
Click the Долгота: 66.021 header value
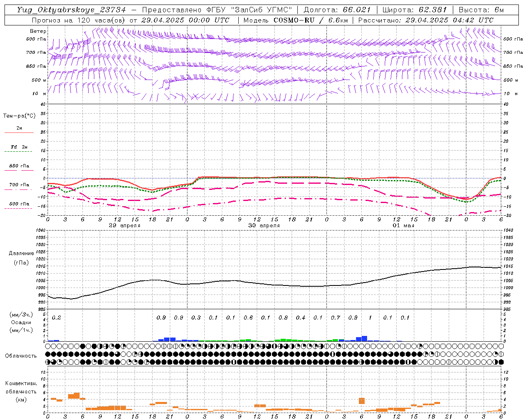pos(337,10)
